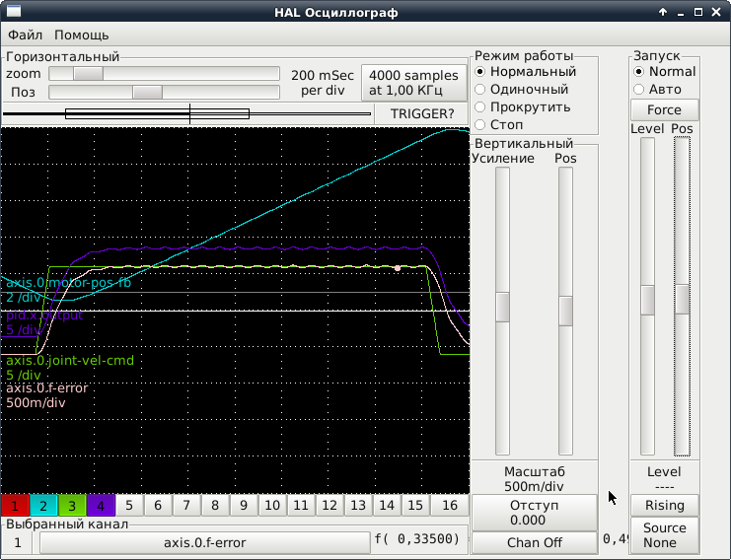Click the TRIGGER? status label
The height and width of the screenshot is (560, 731).
(x=422, y=113)
